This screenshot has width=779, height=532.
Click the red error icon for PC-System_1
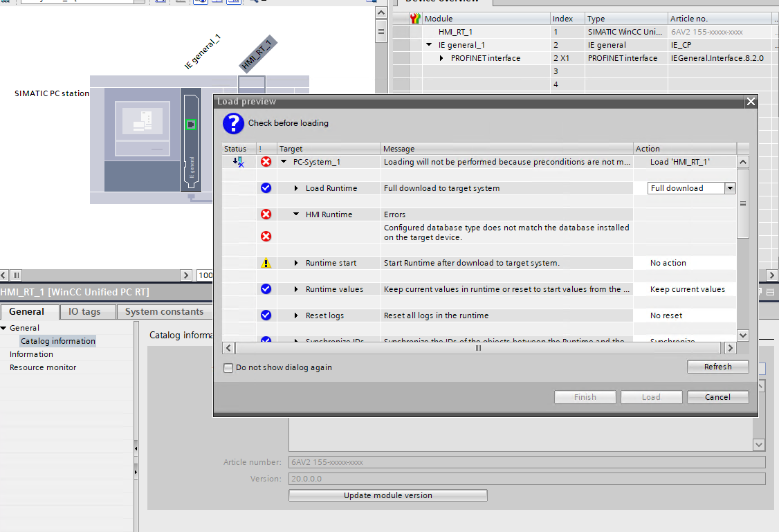(266, 162)
